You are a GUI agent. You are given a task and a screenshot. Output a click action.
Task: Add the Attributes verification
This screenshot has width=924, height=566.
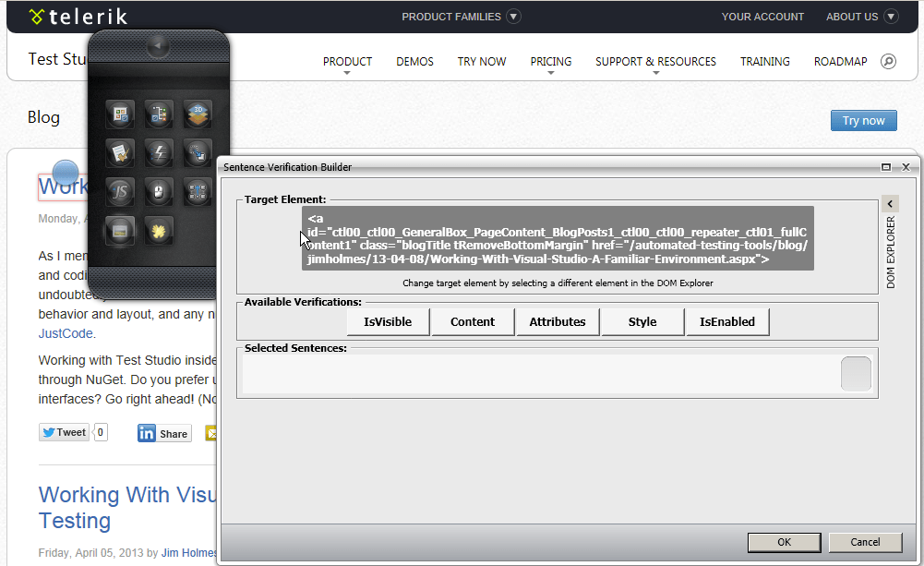[558, 322]
